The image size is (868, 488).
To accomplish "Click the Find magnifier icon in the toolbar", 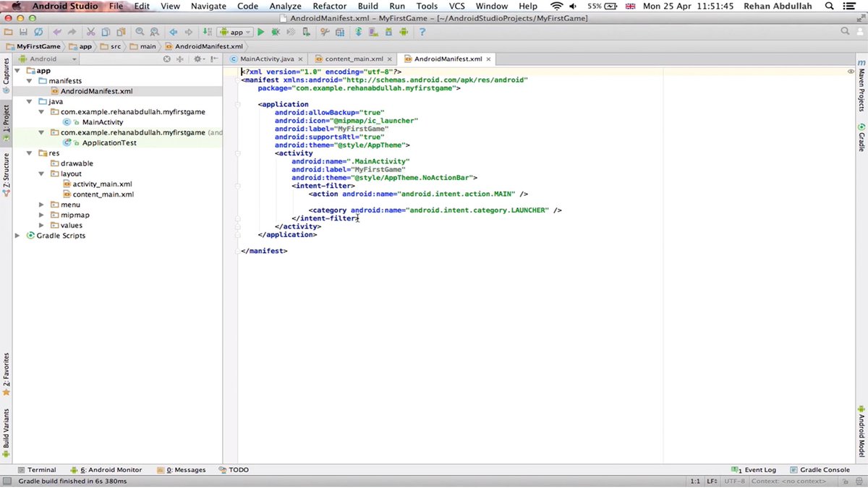I will 139,32.
